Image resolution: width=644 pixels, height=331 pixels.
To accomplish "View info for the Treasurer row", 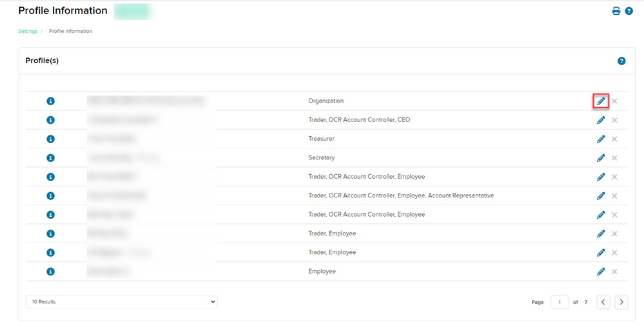I will (x=51, y=139).
